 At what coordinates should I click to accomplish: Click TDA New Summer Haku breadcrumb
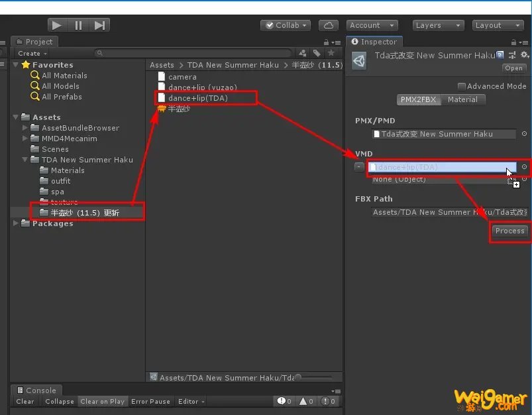coord(233,65)
